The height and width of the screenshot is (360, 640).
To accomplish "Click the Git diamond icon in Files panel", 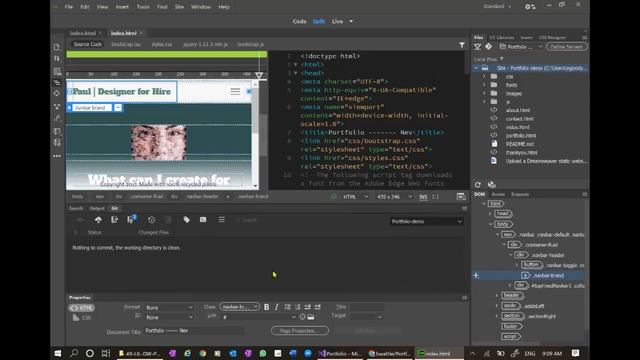I will point(488,47).
